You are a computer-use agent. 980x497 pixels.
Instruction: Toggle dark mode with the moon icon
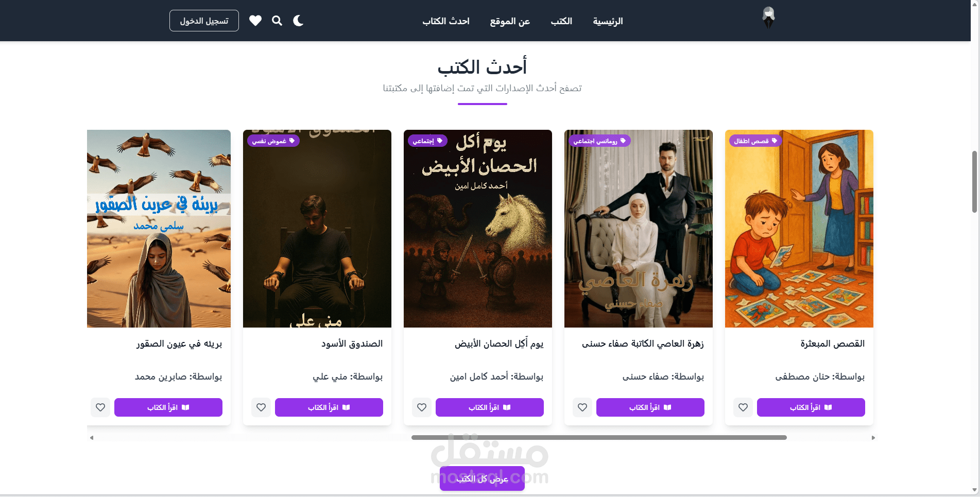point(298,21)
